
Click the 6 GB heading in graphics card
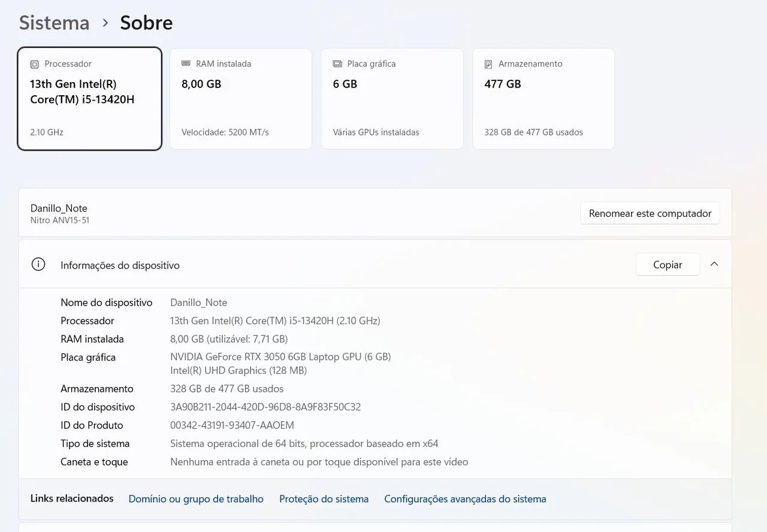345,84
